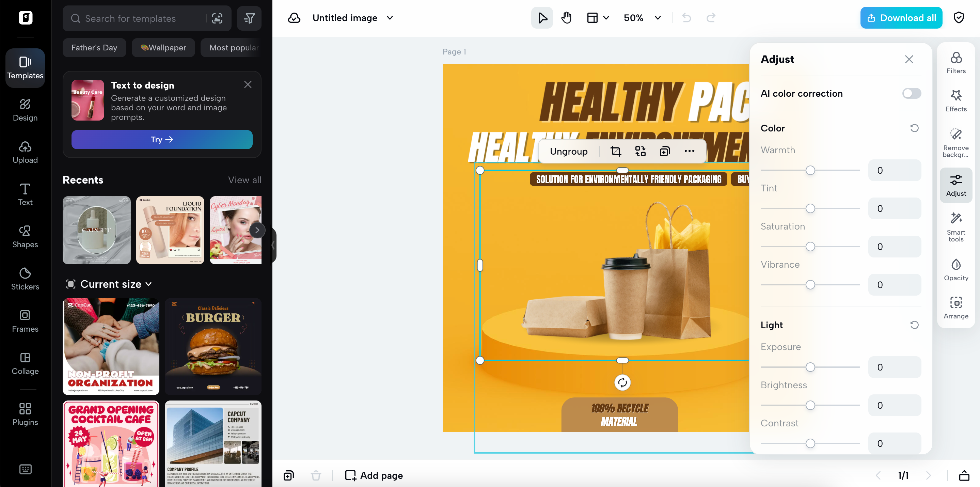This screenshot has width=980, height=487.
Task: Close the Text to design card
Action: pos(248,84)
